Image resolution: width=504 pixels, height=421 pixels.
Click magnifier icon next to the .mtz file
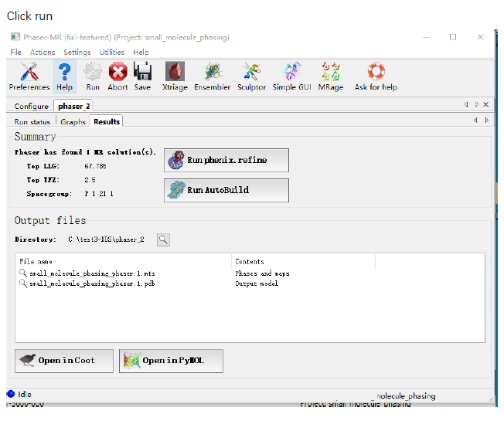point(23,273)
